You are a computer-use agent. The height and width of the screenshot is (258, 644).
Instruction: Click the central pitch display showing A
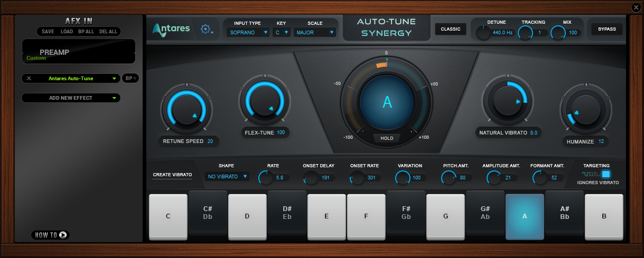[387, 102]
